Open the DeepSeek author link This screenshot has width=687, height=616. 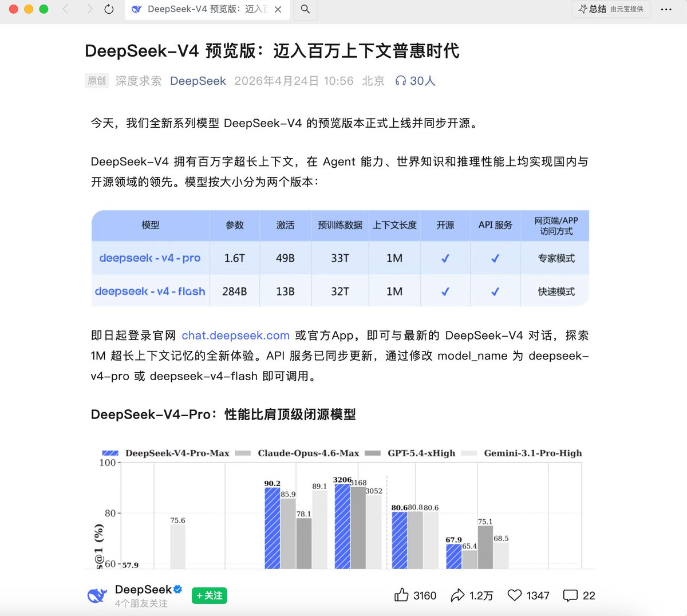[198, 81]
